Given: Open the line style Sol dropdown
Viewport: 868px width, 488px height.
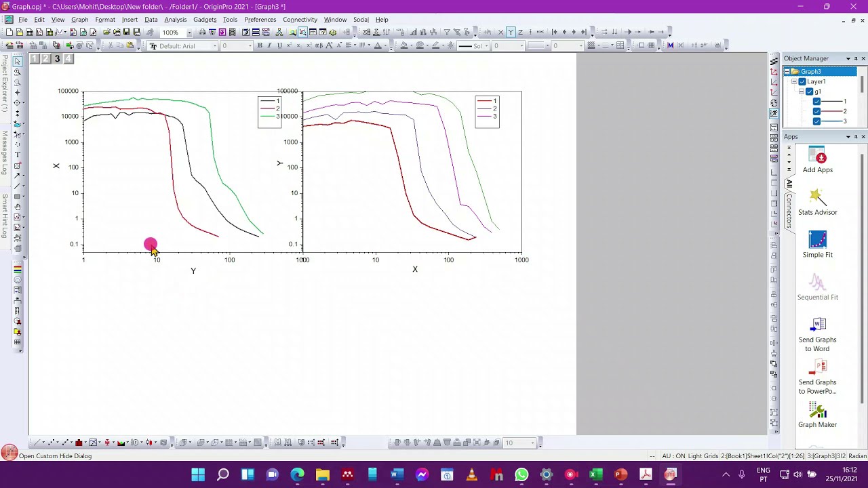Looking at the screenshot, I should point(486,46).
